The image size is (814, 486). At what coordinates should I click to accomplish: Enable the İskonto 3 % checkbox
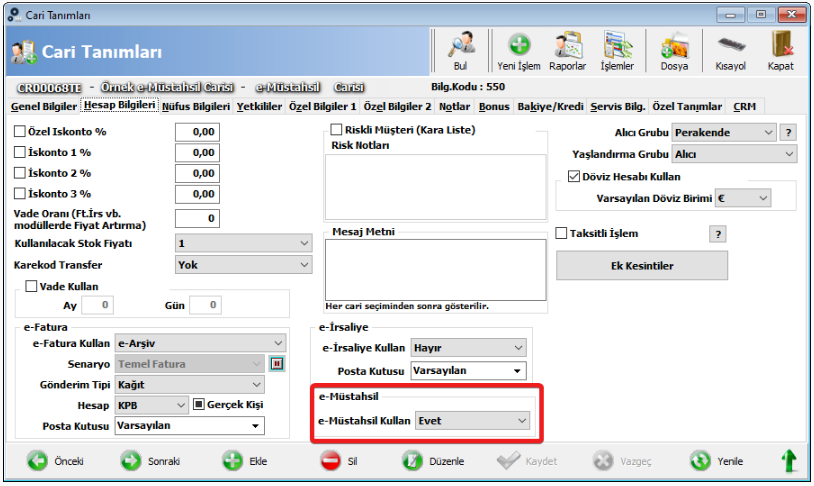(20, 194)
